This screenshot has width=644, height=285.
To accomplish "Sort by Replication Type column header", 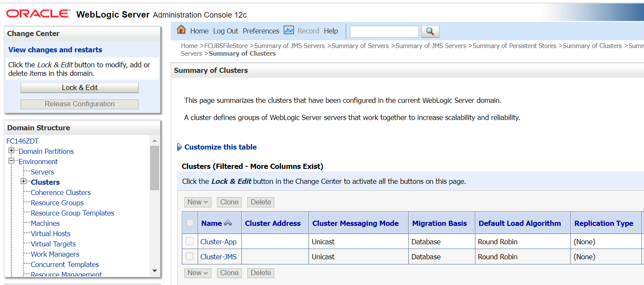I will [604, 223].
